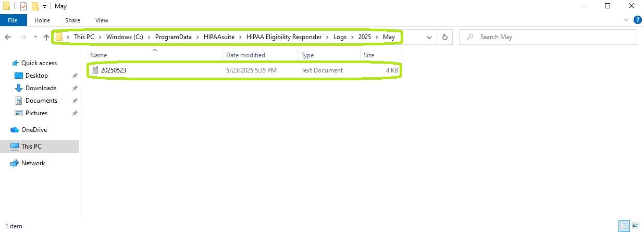Click New folder quick access toolbar icon
Image resolution: width=644 pixels, height=232 pixels.
click(35, 6)
